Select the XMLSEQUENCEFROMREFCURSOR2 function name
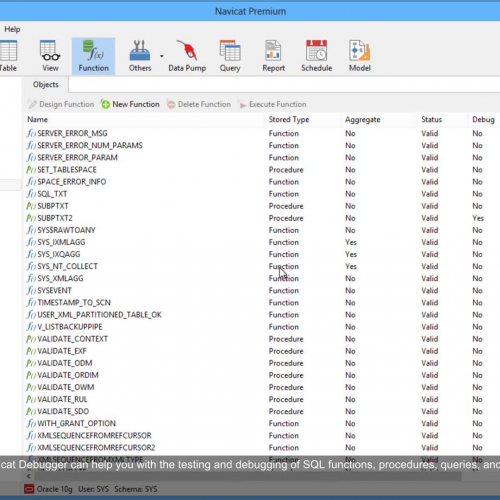The image size is (500, 500). point(96,448)
